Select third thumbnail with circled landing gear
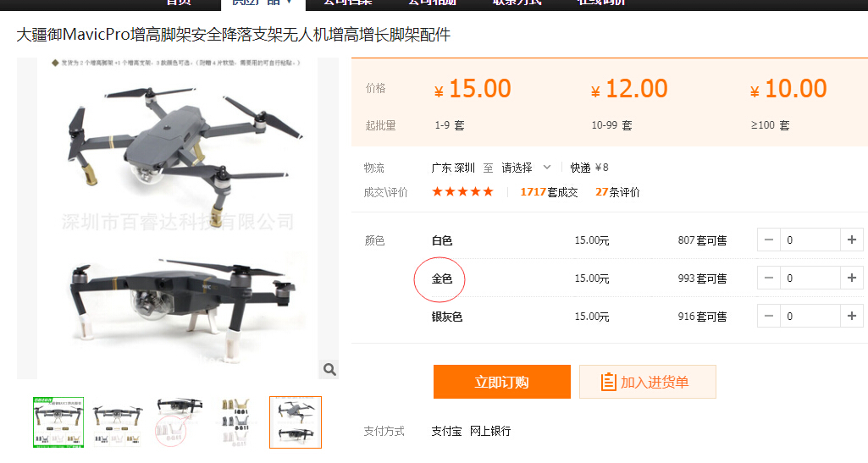Viewport: 868px width, 463px height. click(177, 422)
